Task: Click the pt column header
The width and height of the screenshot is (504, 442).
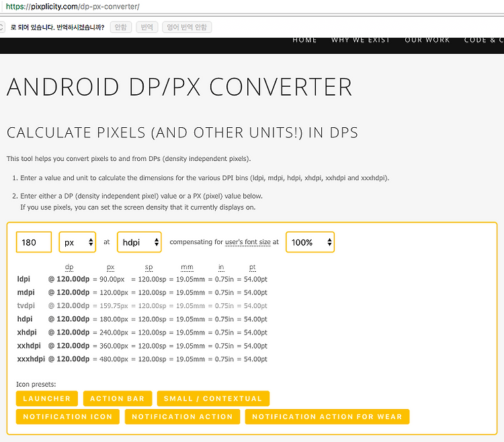Action: coord(252,267)
